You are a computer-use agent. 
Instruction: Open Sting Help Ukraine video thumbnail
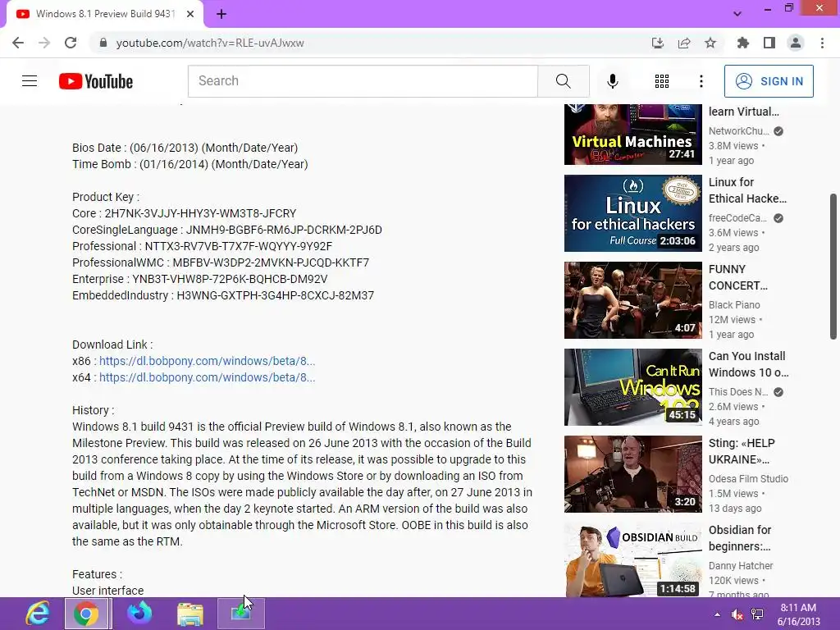pos(632,474)
